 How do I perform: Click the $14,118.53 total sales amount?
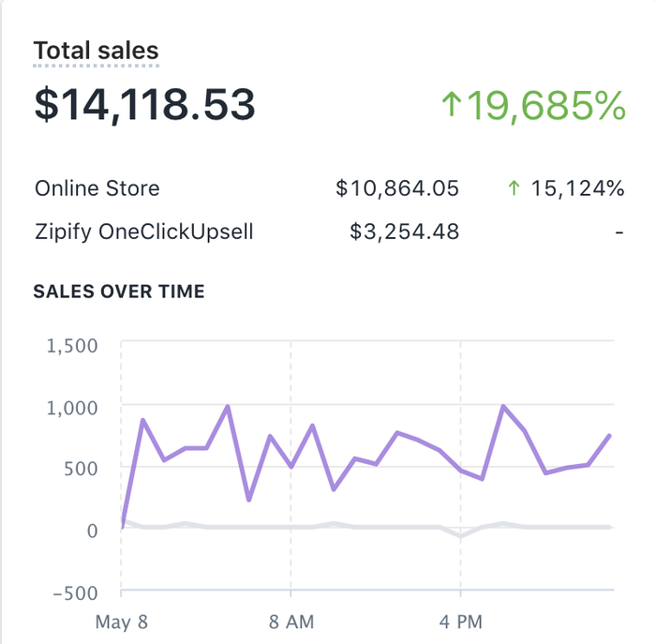coord(145,104)
